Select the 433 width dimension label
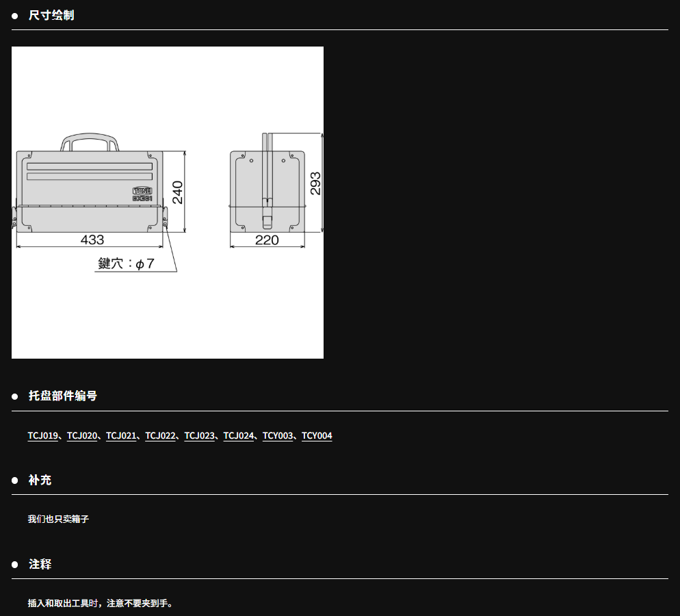Image resolution: width=680 pixels, height=616 pixels. pyautogui.click(x=92, y=240)
